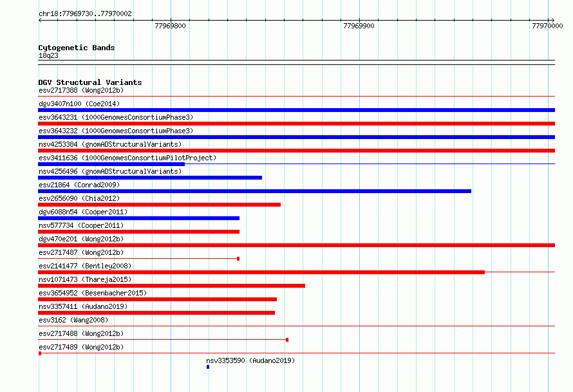
Task: Click nsv577734 (Cooper2011) red bar
Action: pos(138,232)
